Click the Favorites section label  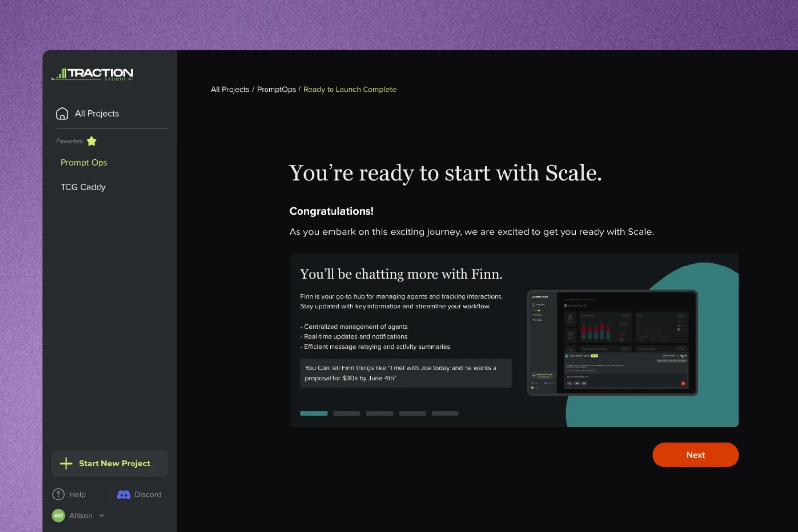coord(69,141)
